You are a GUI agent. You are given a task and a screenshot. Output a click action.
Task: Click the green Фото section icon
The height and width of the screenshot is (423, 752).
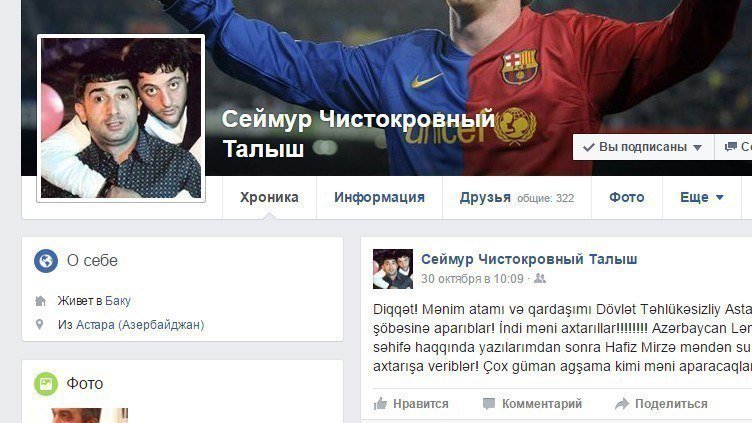46,384
